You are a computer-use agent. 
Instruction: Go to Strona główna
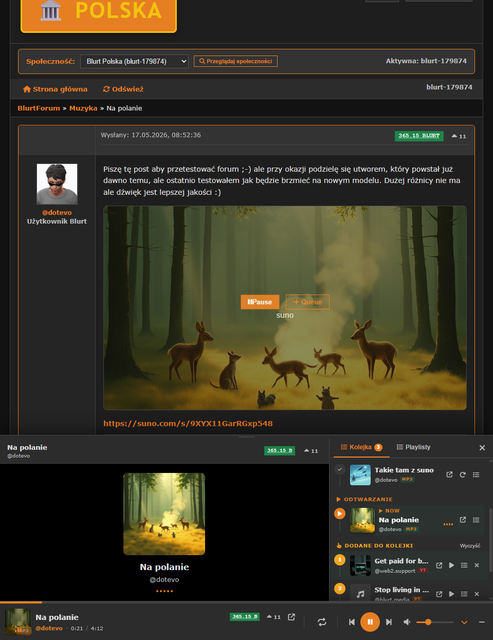55,89
